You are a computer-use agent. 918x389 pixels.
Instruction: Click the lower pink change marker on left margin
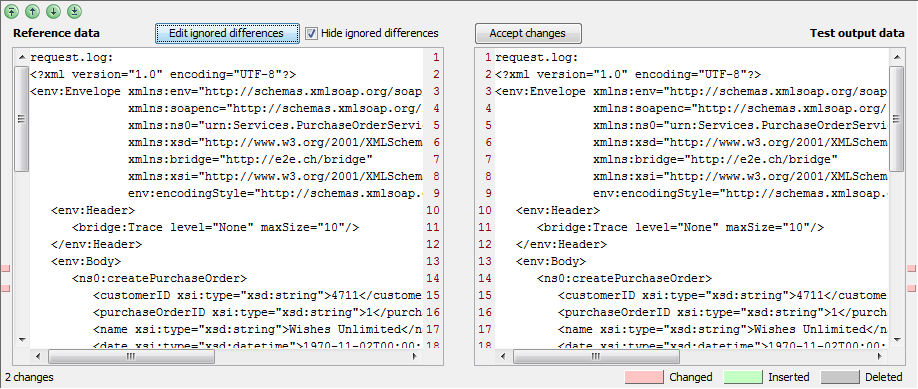click(5, 288)
